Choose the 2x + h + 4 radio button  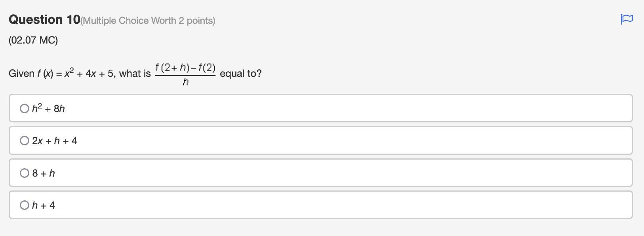25,141
